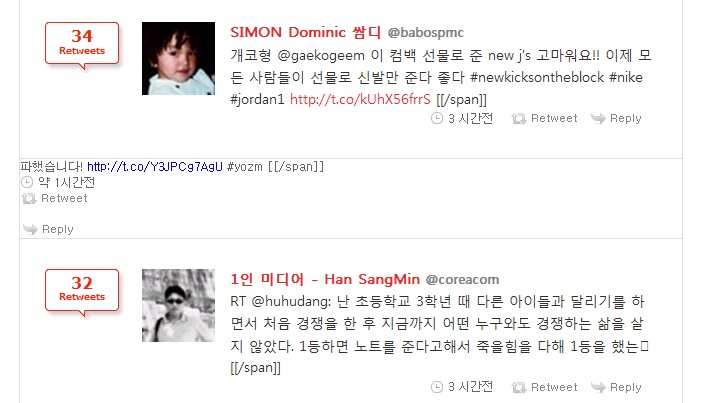
Task: Click Reply arrow icon on Han SangMin tweet
Action: [598, 387]
